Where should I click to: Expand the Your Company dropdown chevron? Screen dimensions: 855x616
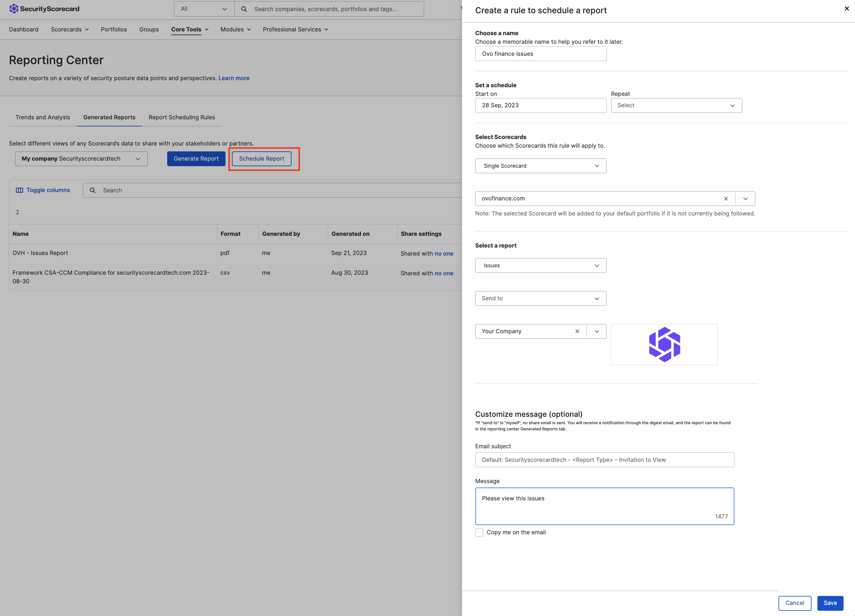[597, 331]
